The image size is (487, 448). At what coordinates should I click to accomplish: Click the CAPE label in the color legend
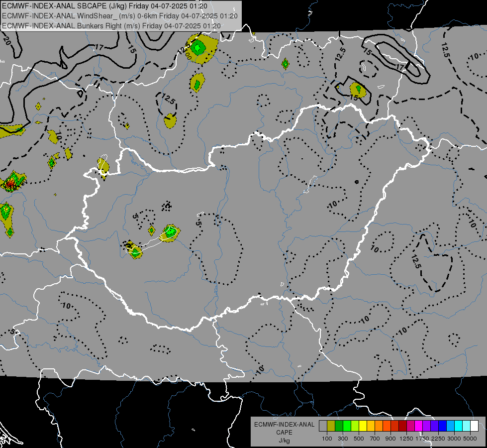(284, 433)
